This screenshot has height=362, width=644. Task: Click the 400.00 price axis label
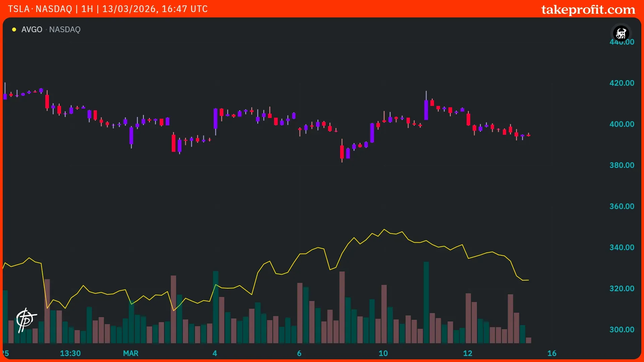622,124
